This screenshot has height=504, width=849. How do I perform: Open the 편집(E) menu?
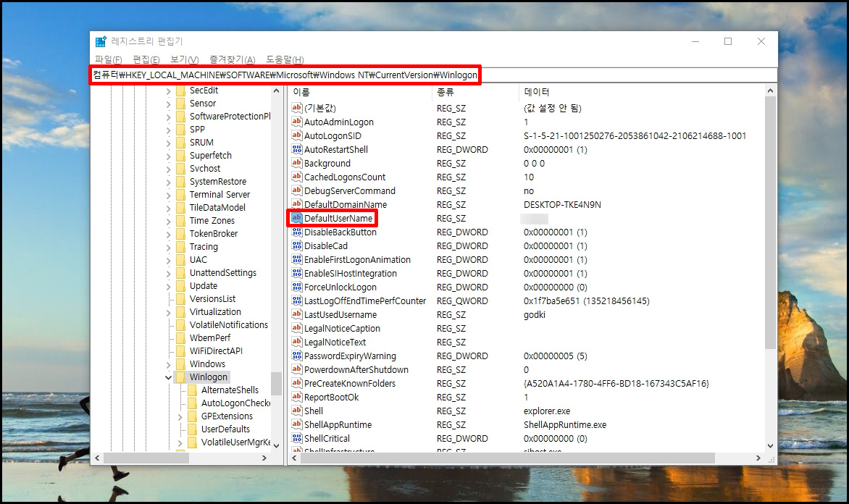pyautogui.click(x=146, y=59)
